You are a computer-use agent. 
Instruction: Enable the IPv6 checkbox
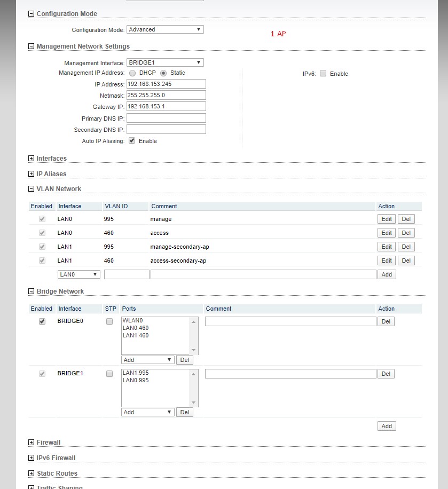click(x=323, y=74)
